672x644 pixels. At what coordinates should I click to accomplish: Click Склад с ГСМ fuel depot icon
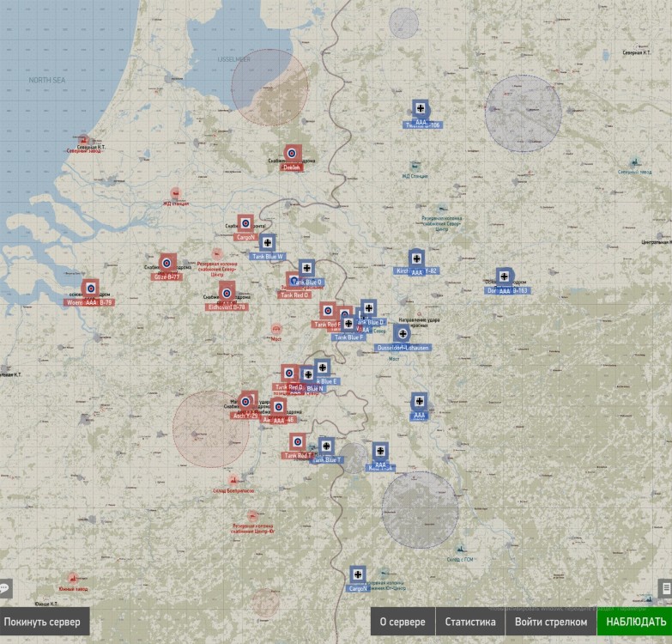click(x=460, y=550)
